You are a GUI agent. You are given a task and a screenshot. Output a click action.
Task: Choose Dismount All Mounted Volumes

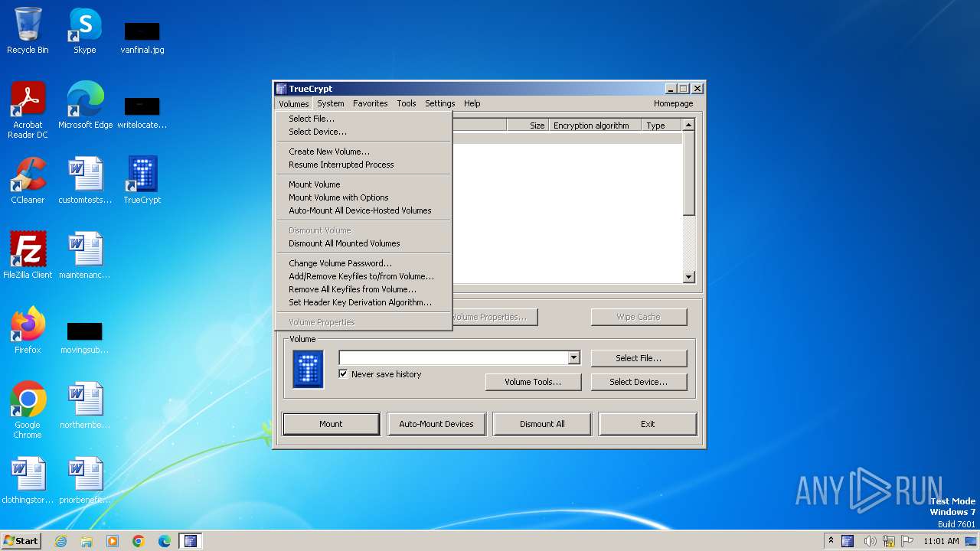364,243
